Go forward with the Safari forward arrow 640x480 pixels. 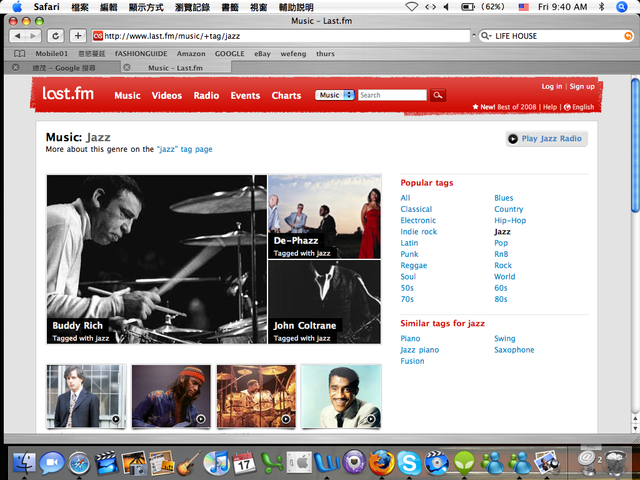click(33, 36)
